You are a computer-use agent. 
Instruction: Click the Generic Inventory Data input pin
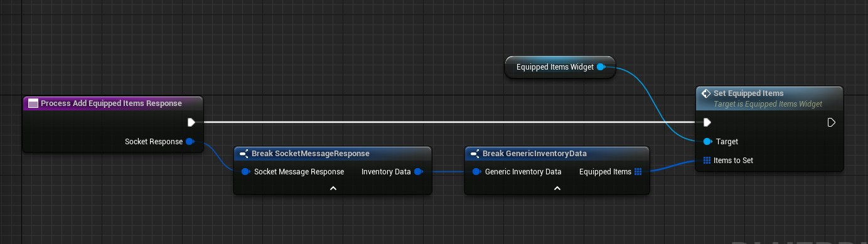pos(477,171)
